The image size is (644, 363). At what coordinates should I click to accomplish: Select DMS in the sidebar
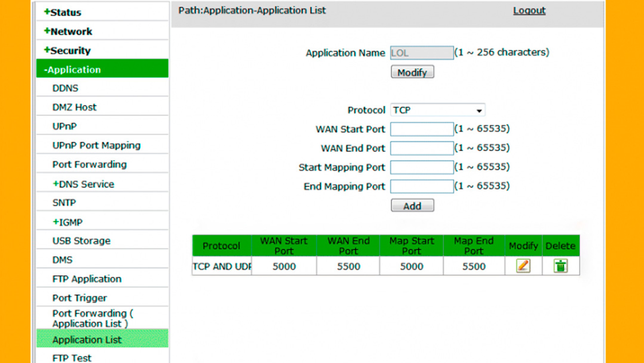62,260
